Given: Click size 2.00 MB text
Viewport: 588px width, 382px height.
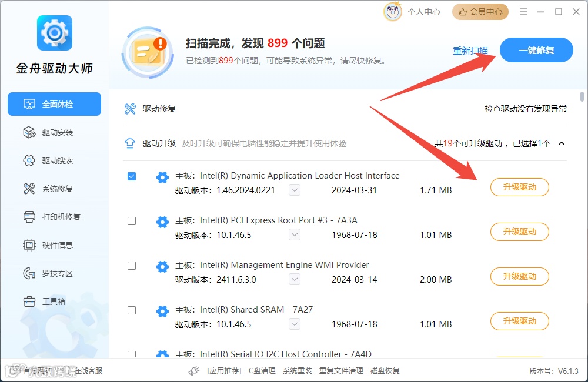Looking at the screenshot, I should [x=436, y=279].
